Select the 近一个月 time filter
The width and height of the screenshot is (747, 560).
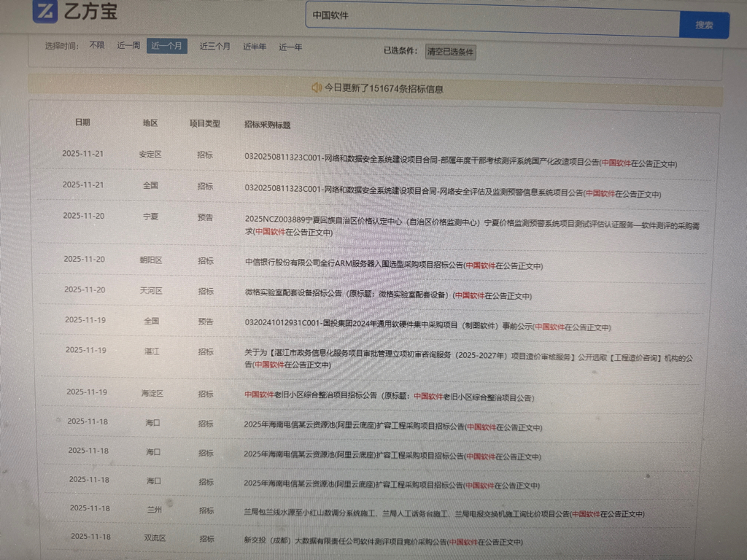(167, 46)
